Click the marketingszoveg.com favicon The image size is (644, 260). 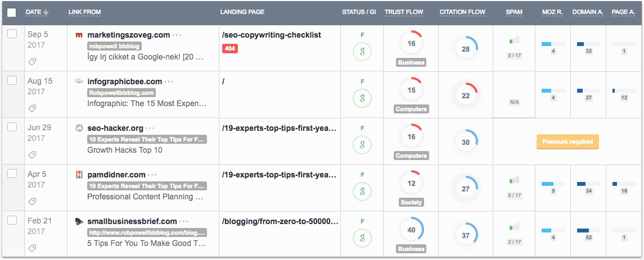coord(79,35)
